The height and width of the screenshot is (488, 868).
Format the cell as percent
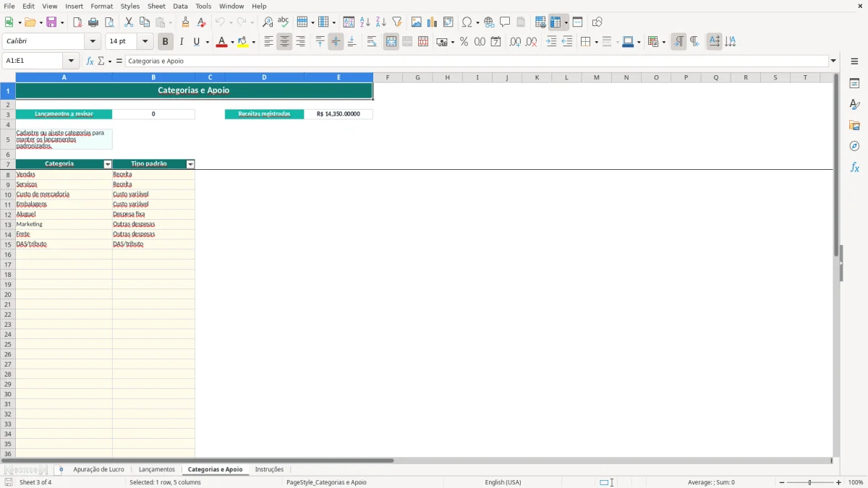pyautogui.click(x=464, y=42)
